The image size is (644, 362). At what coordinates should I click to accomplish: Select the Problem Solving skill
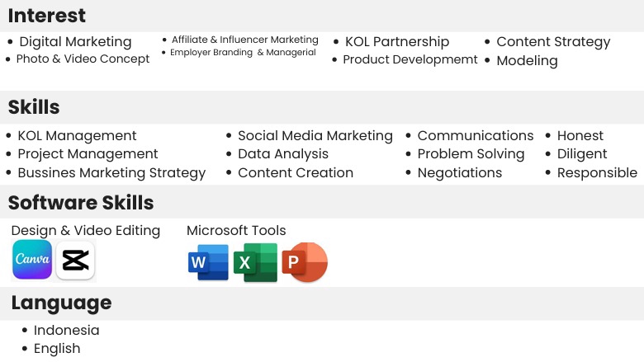[471, 154]
